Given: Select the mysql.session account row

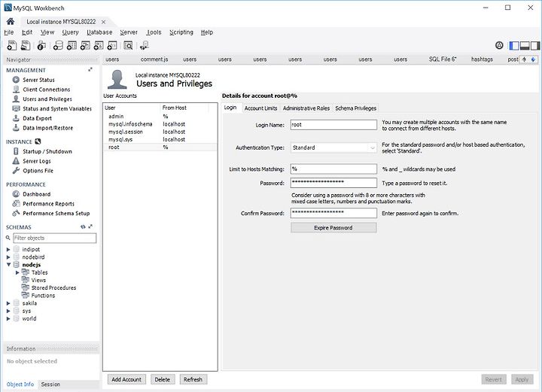Looking at the screenshot, I should pos(160,132).
